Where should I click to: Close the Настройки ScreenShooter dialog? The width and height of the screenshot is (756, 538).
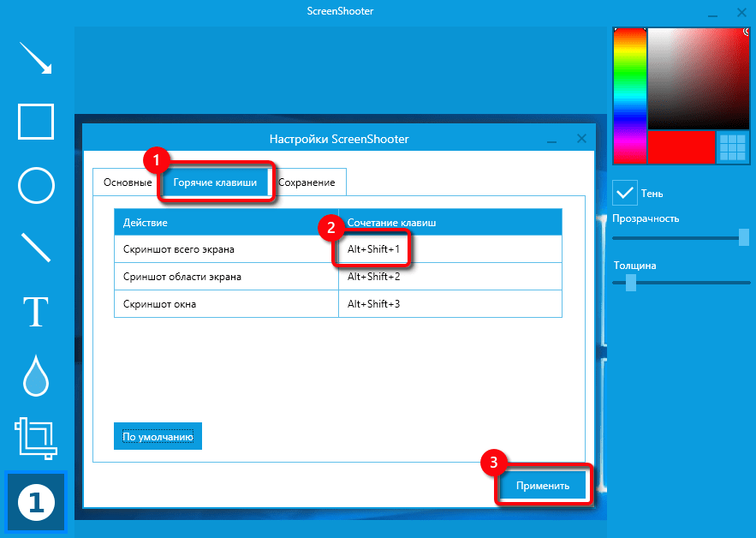click(581, 139)
